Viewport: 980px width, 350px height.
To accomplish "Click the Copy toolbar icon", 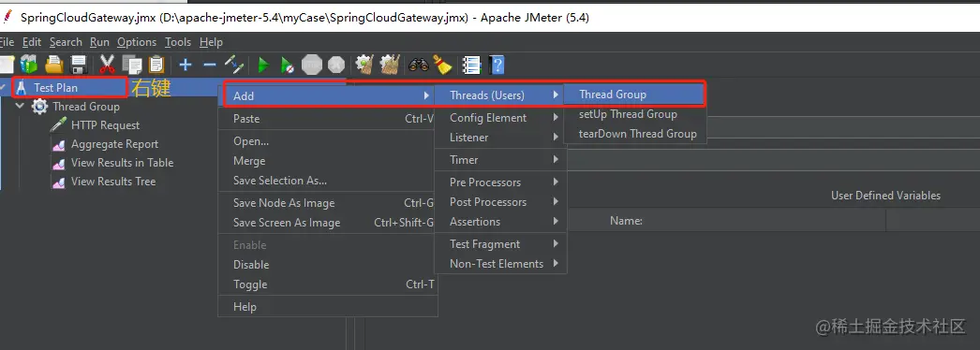I will [x=132, y=65].
